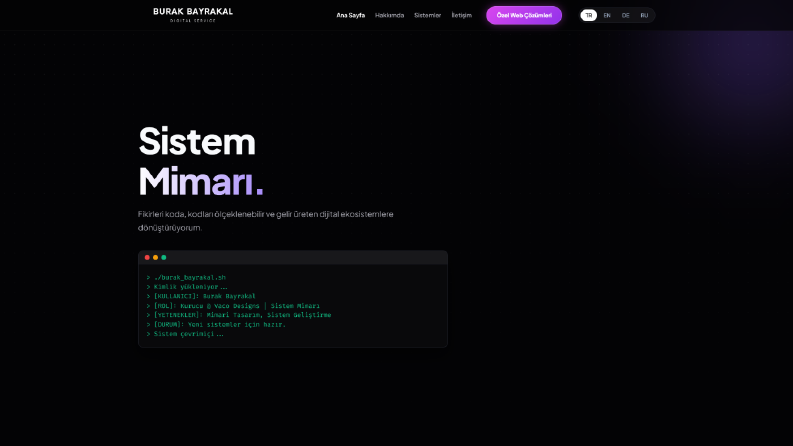Image resolution: width=793 pixels, height=446 pixels.
Task: Click the tagline starting Fikirleri koda
Action: click(266, 221)
